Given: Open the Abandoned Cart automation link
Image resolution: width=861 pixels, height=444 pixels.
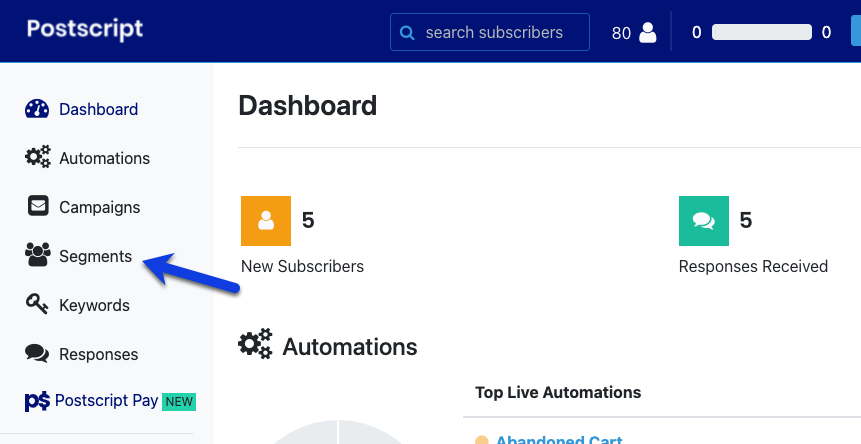Looking at the screenshot, I should (559, 439).
